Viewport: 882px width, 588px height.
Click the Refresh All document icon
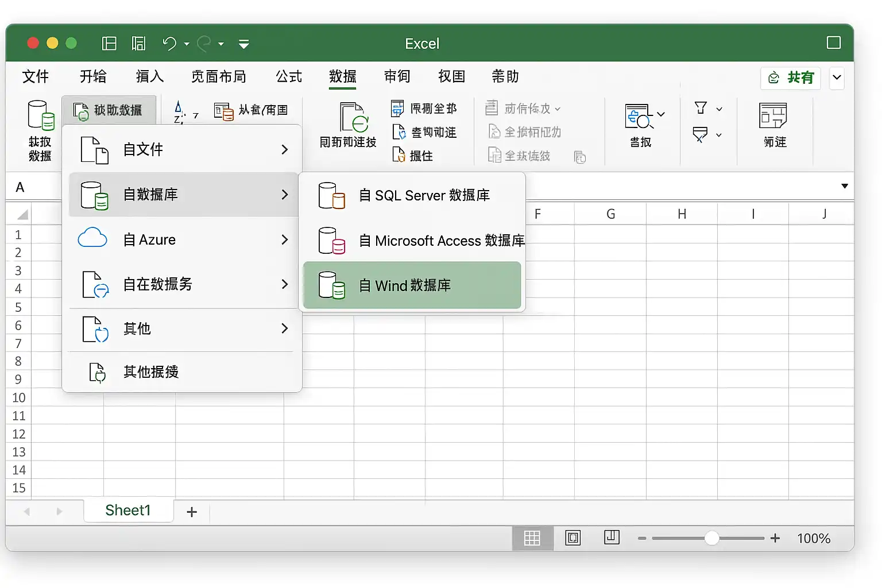point(352,118)
